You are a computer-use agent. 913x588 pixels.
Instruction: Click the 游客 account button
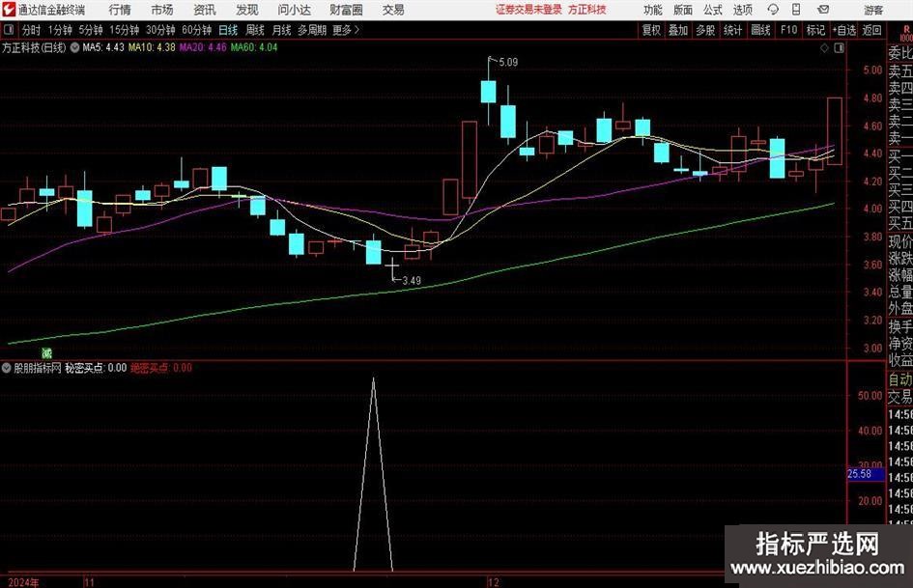tap(873, 10)
